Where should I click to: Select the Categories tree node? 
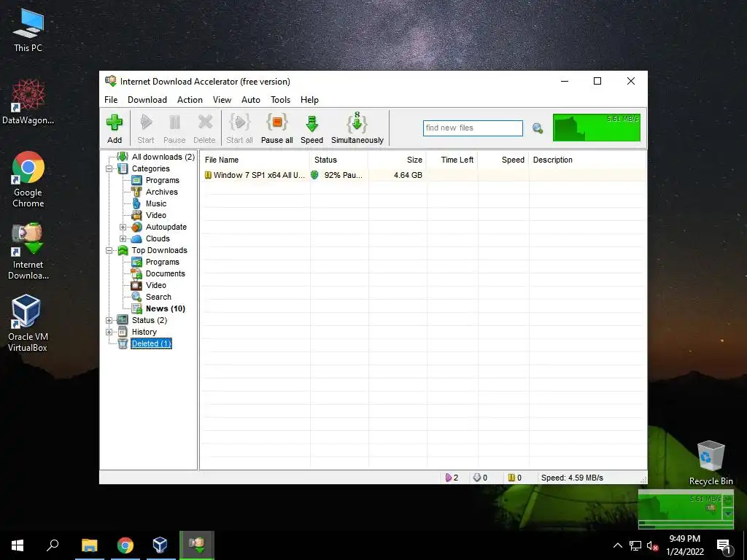click(x=150, y=168)
